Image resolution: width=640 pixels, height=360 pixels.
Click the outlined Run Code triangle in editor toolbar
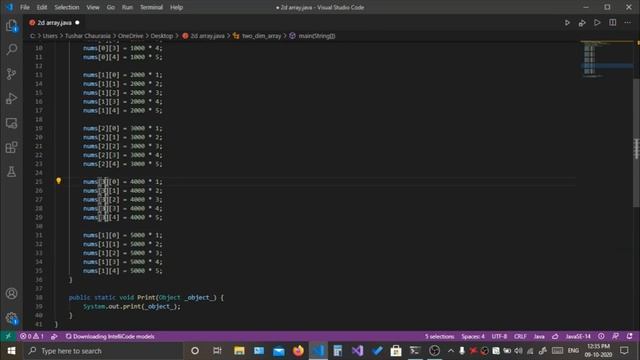pos(597,22)
